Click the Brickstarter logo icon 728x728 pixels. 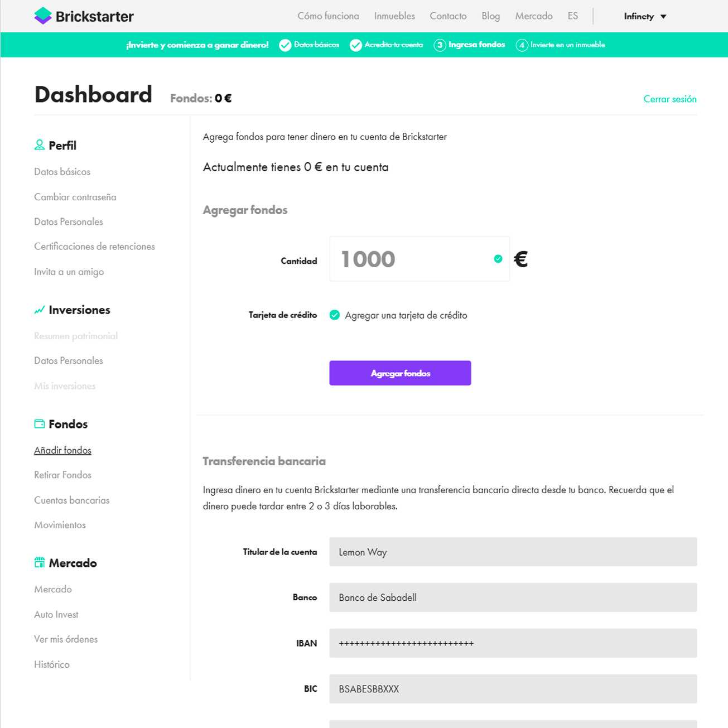42,16
